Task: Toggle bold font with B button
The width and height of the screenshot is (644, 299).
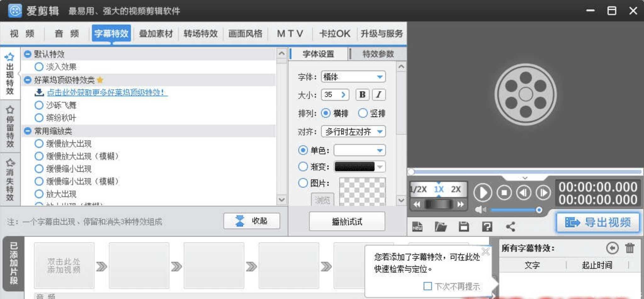Action: (x=362, y=95)
